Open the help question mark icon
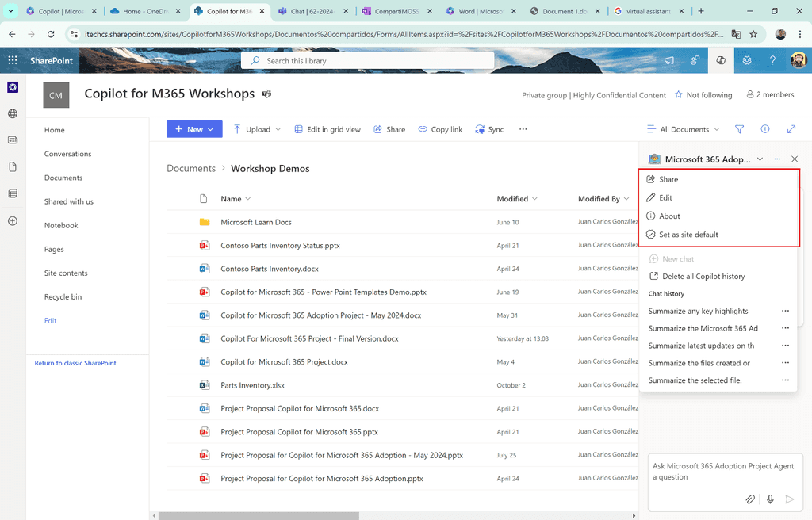This screenshot has height=520, width=812. tap(772, 60)
